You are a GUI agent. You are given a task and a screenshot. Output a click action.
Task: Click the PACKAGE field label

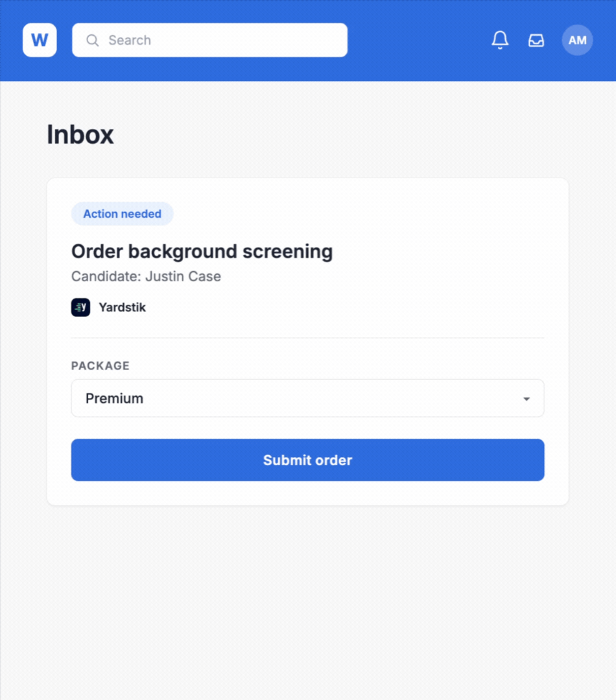tap(101, 366)
